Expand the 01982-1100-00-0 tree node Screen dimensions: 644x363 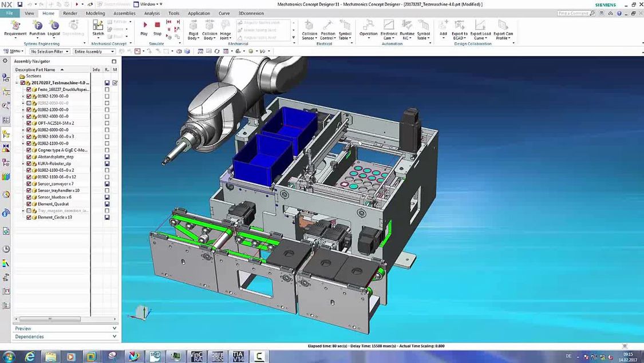(23, 144)
